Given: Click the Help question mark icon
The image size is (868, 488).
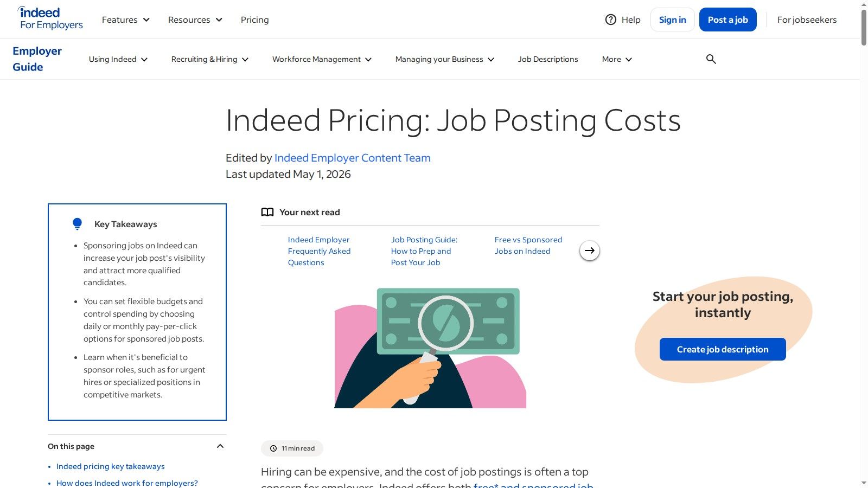Looking at the screenshot, I should [x=611, y=20].
